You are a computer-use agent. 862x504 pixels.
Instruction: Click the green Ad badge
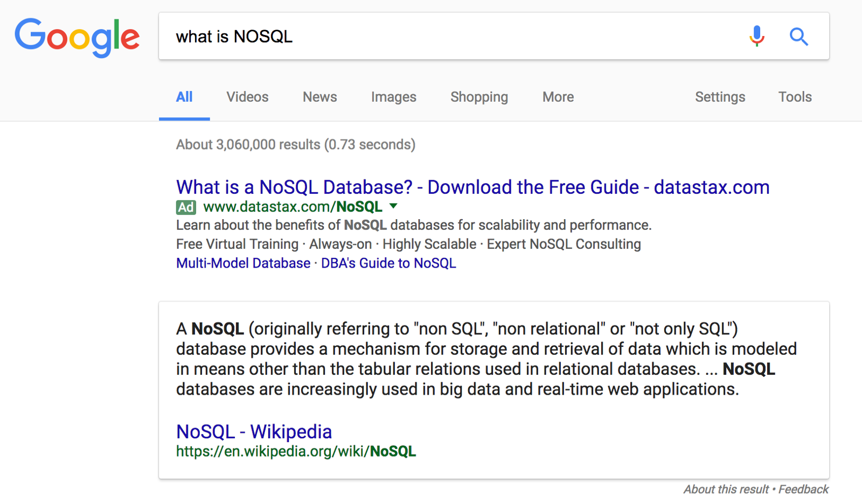click(186, 207)
